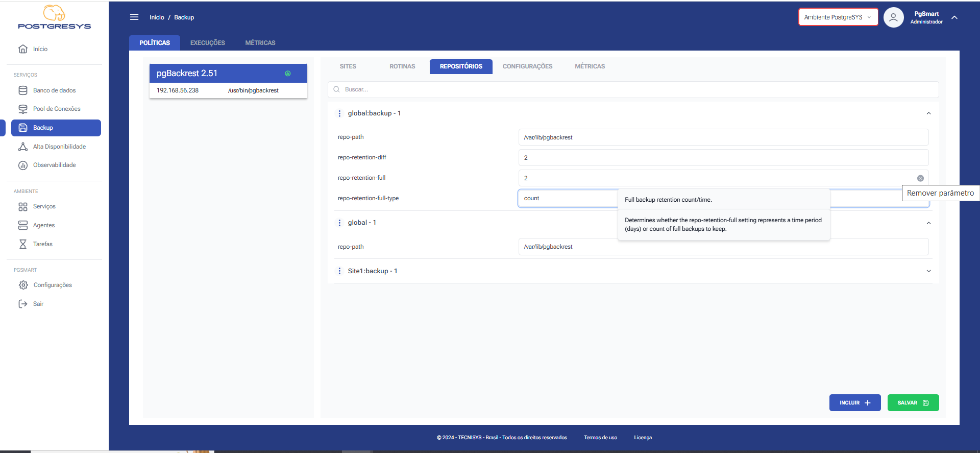The image size is (980, 453).
Task: Click the 192.168.56.238 address text
Action: [x=178, y=90]
